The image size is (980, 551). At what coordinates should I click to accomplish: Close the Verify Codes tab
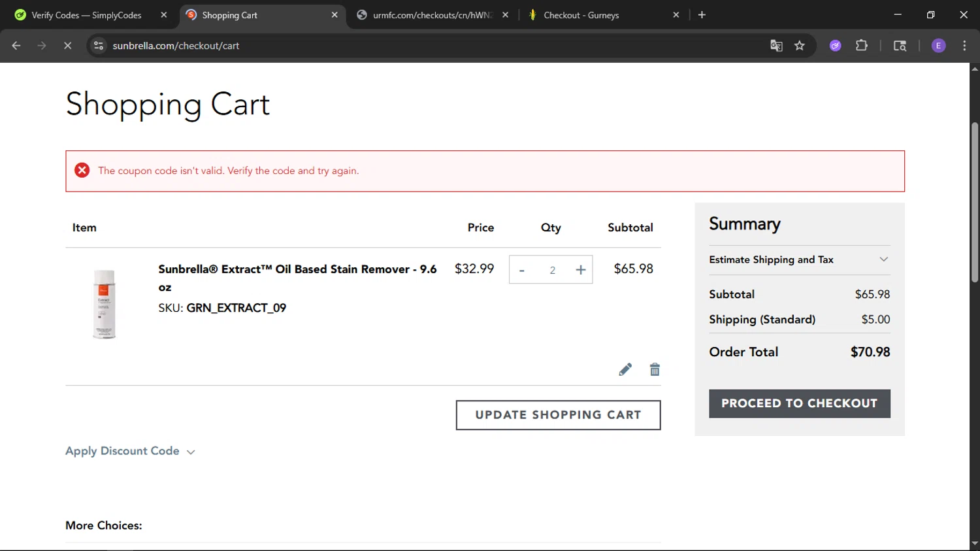click(164, 15)
